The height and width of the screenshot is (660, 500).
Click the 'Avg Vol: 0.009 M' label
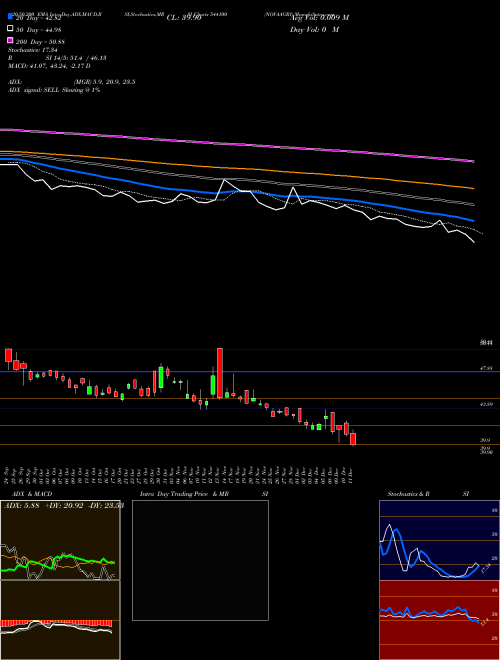tap(319, 18)
